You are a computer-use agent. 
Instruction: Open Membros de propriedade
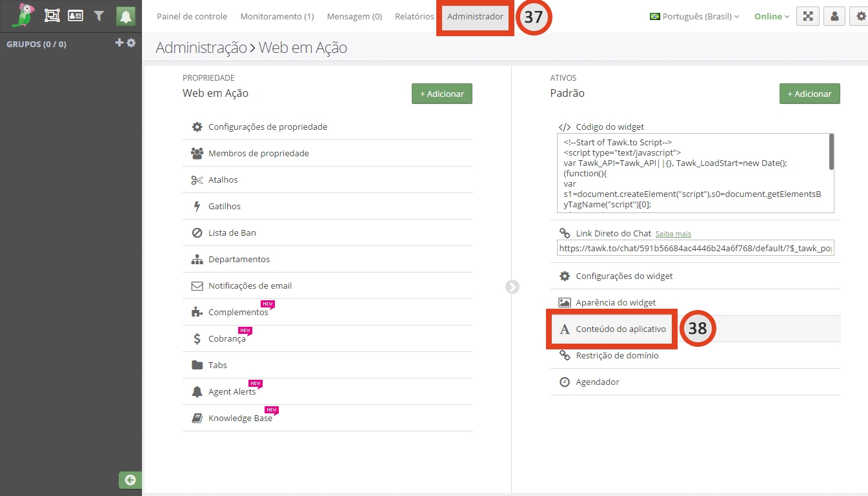pyautogui.click(x=328, y=153)
